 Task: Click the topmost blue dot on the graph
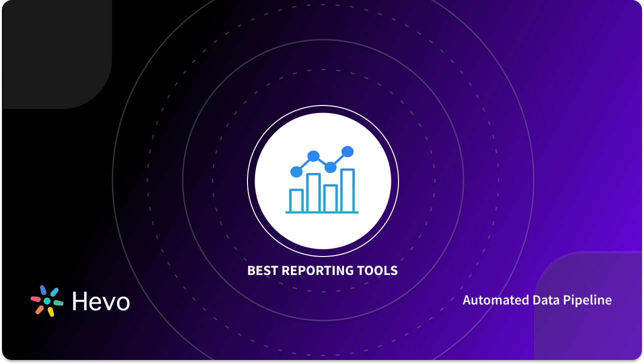pyautogui.click(x=347, y=151)
